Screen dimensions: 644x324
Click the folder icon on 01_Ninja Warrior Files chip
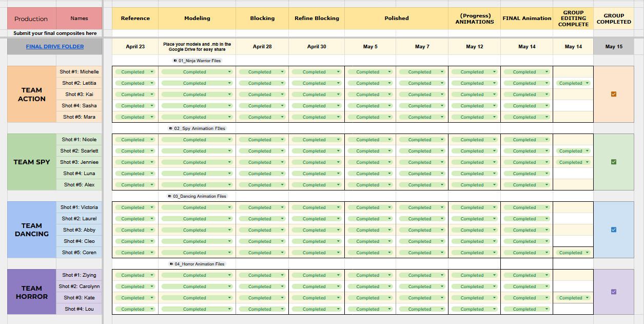175,61
